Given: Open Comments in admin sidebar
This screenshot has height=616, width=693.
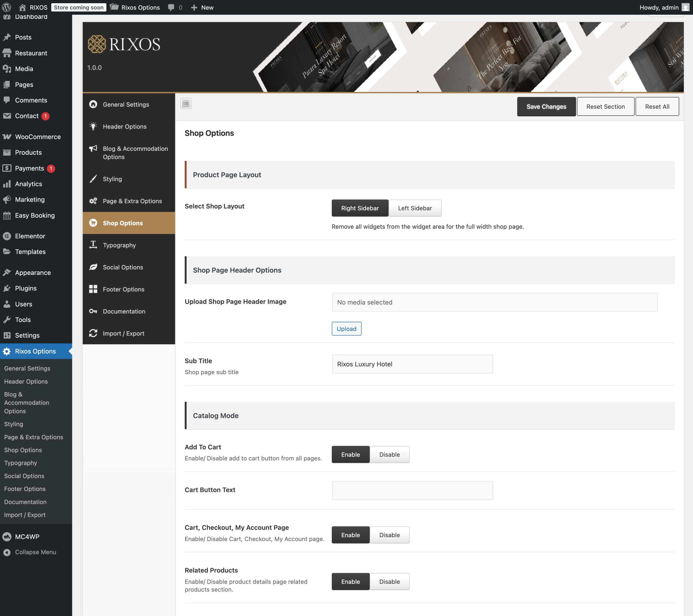Looking at the screenshot, I should point(36,100).
